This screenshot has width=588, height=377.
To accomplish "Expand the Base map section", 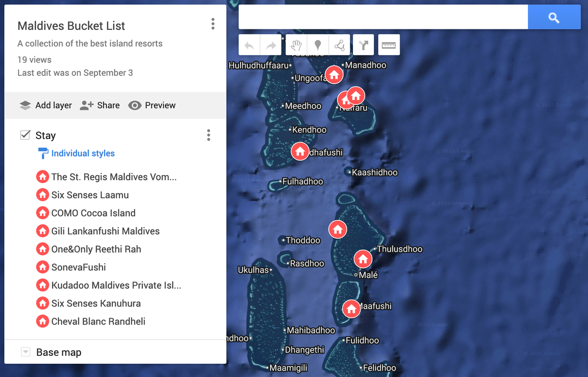I will coord(26,352).
